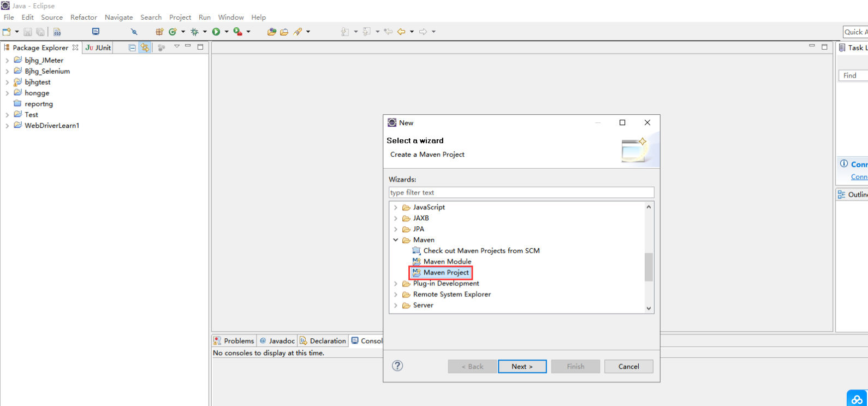
Task: Switch to the Problems tab
Action: tap(234, 340)
